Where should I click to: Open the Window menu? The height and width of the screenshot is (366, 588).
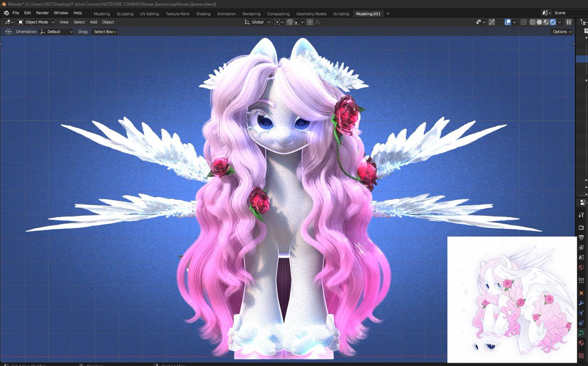(61, 13)
